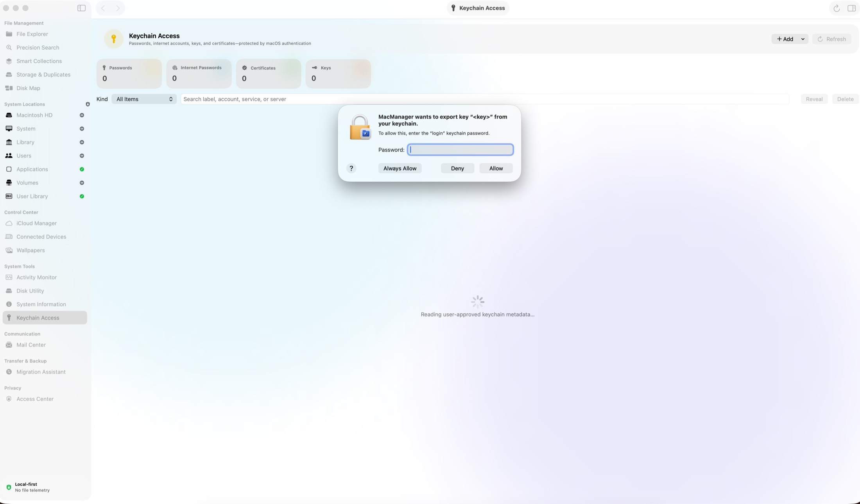The image size is (860, 504).
Task: Open Wallpapers
Action: pos(45,250)
